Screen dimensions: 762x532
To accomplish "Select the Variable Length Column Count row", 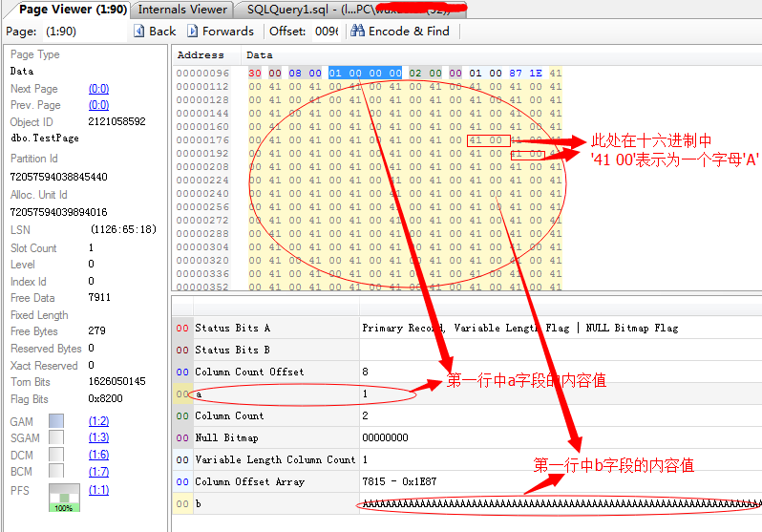I will coord(467,459).
